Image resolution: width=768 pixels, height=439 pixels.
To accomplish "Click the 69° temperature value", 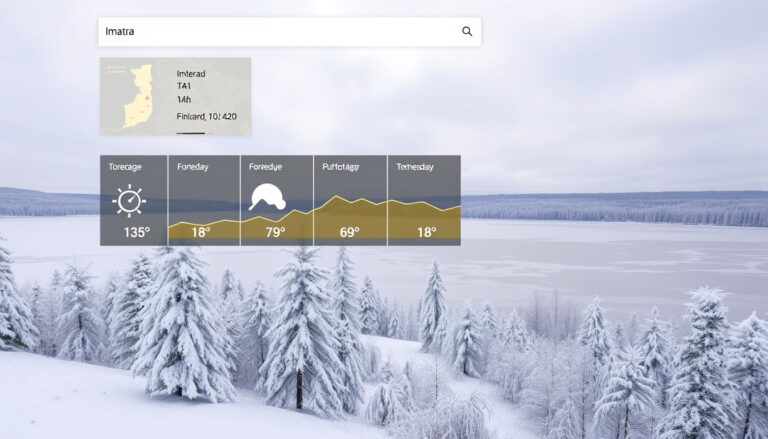I will click(x=350, y=232).
